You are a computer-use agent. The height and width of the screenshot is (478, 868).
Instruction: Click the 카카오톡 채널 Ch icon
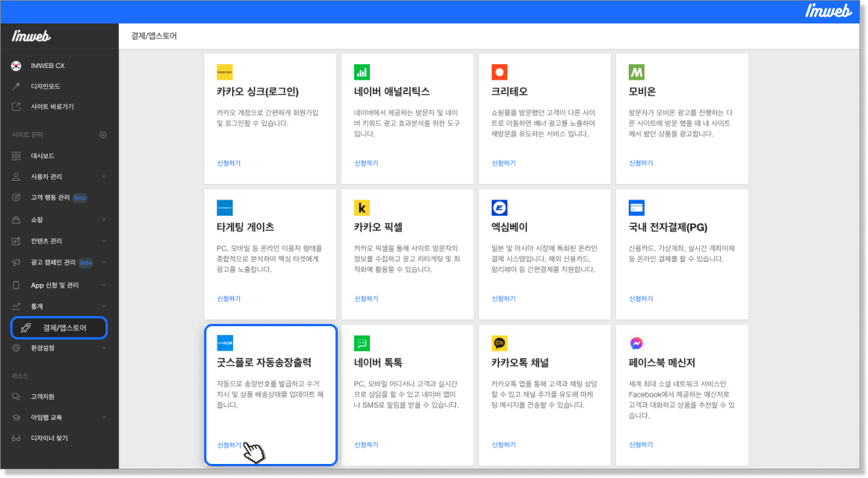click(x=500, y=343)
